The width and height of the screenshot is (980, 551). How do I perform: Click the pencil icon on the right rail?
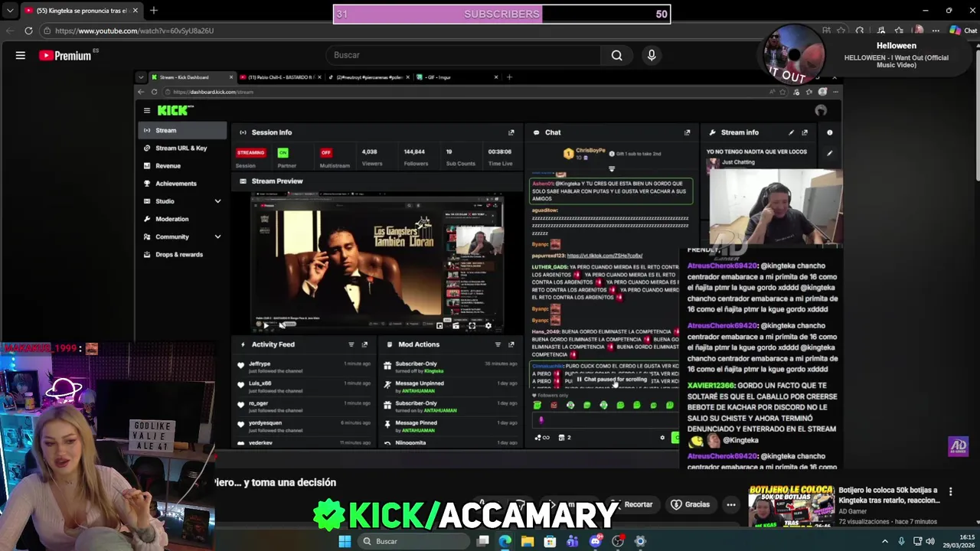pyautogui.click(x=829, y=153)
